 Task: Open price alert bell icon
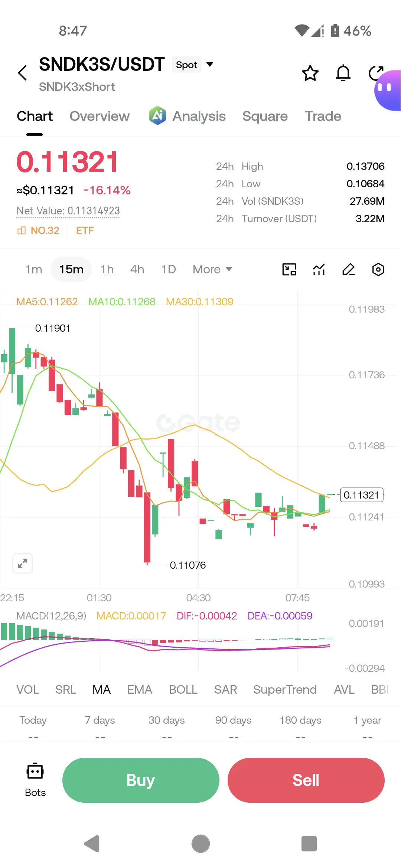click(343, 73)
